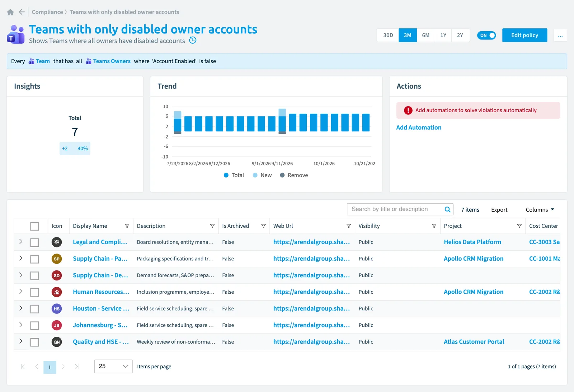Check the Johannesburg row checkbox
Viewport: 574px width, 392px height.
click(x=34, y=326)
